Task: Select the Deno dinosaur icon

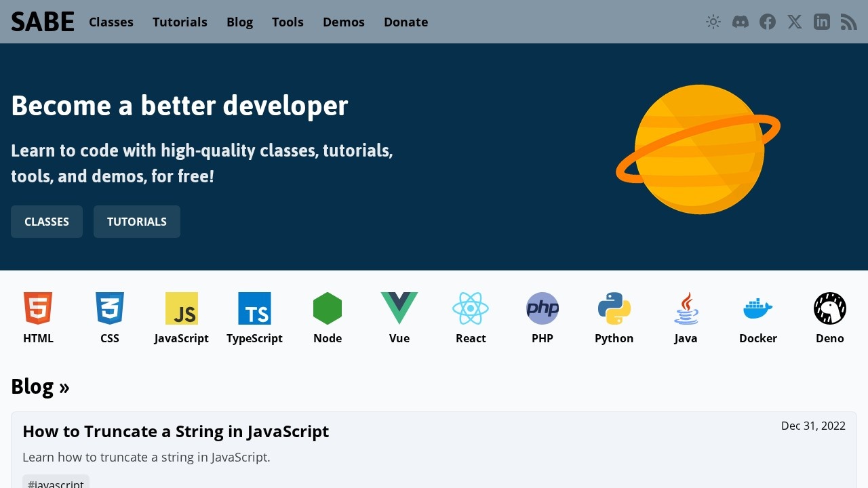Action: tap(830, 308)
